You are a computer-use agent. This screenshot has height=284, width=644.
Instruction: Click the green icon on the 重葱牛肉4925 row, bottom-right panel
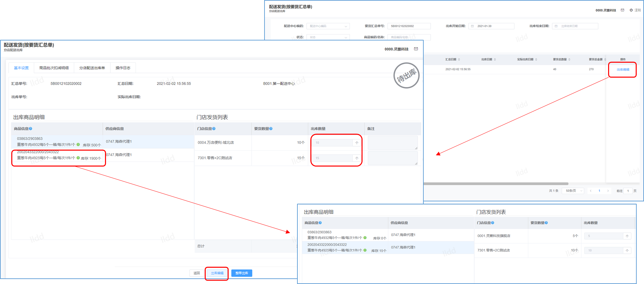(365, 250)
